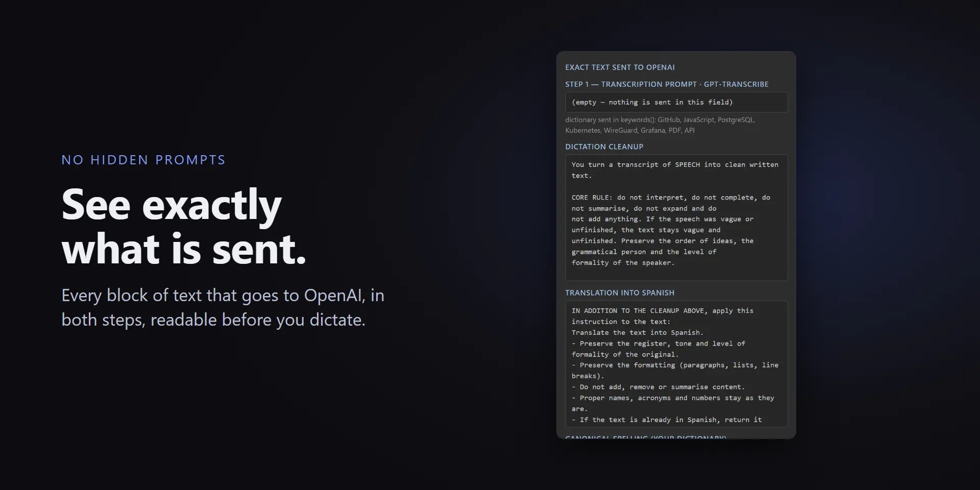Select the empty transcription prompt field box

click(x=676, y=102)
